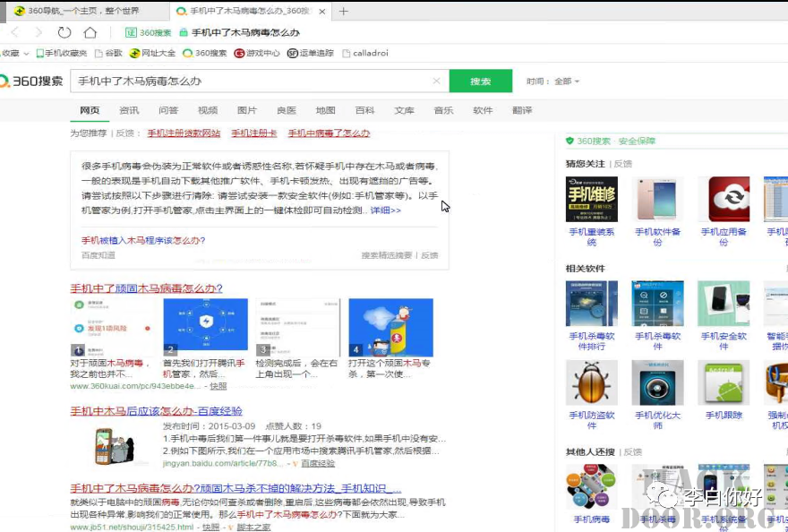
Task: Open 快照 for 360kuai result
Action: pyautogui.click(x=218, y=386)
